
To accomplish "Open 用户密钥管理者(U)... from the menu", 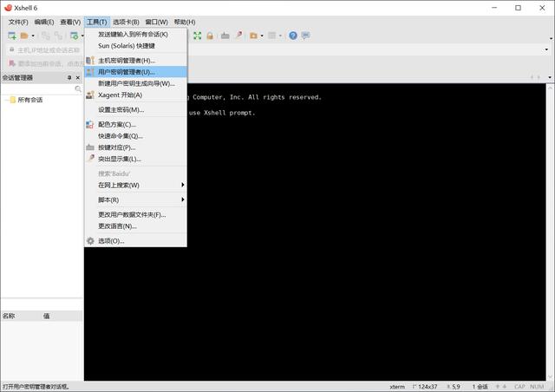I will [x=135, y=72].
